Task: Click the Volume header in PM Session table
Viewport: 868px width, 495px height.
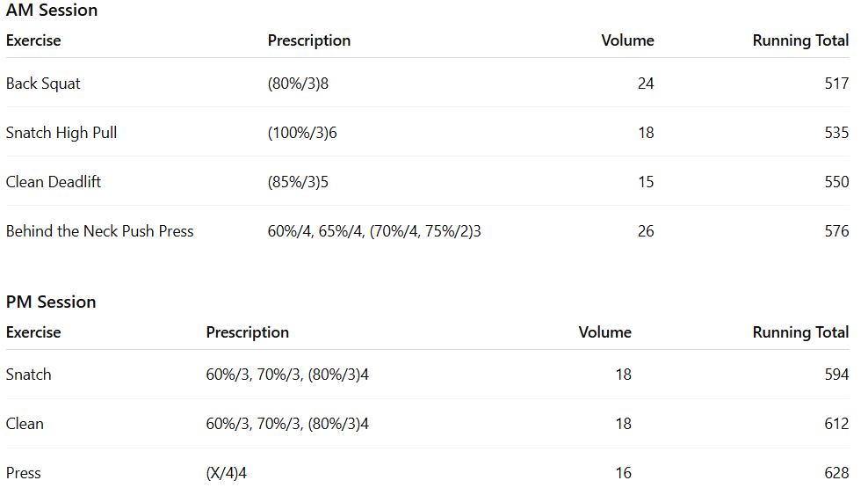Action: click(x=604, y=332)
